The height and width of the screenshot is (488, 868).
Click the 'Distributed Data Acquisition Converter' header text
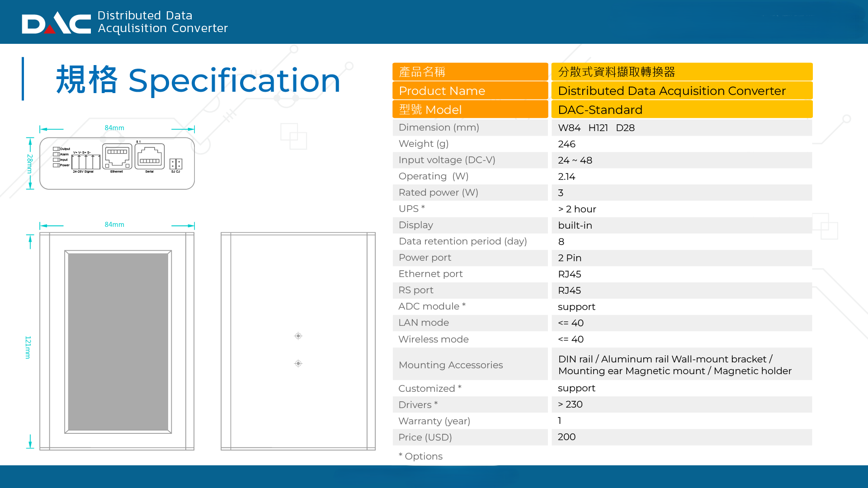163,22
